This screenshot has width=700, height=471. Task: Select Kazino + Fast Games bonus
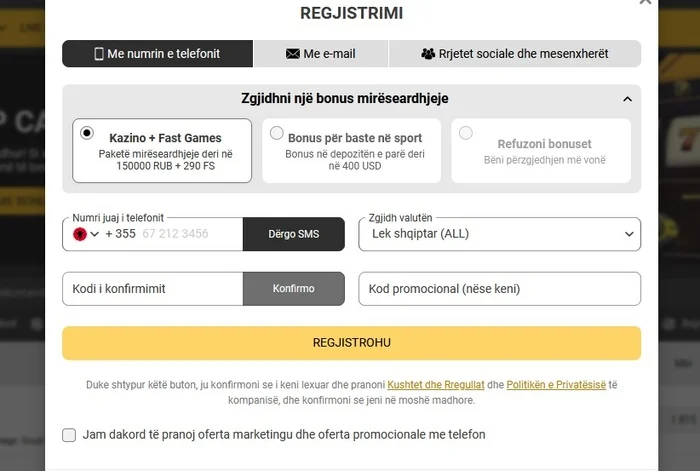(x=162, y=151)
